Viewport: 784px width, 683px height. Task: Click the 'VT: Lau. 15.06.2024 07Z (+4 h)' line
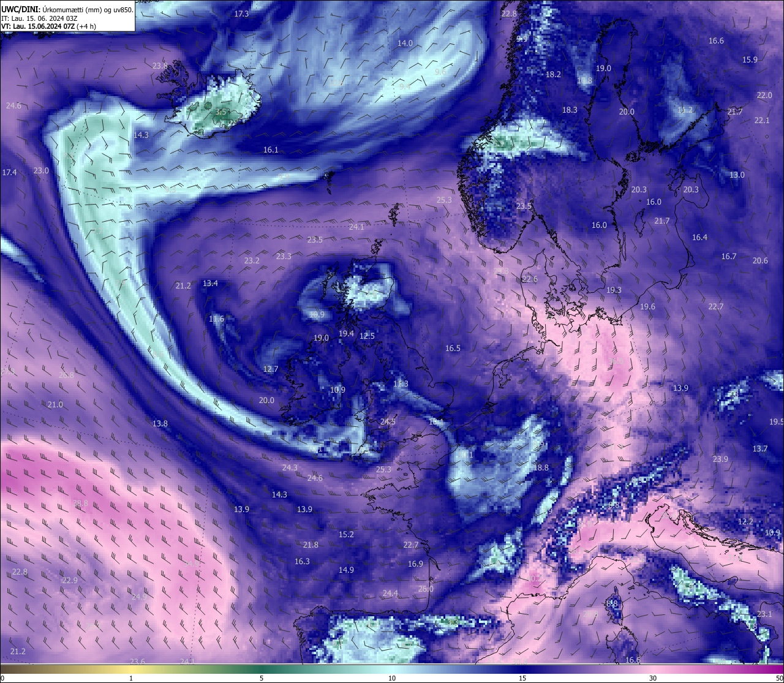click(48, 26)
